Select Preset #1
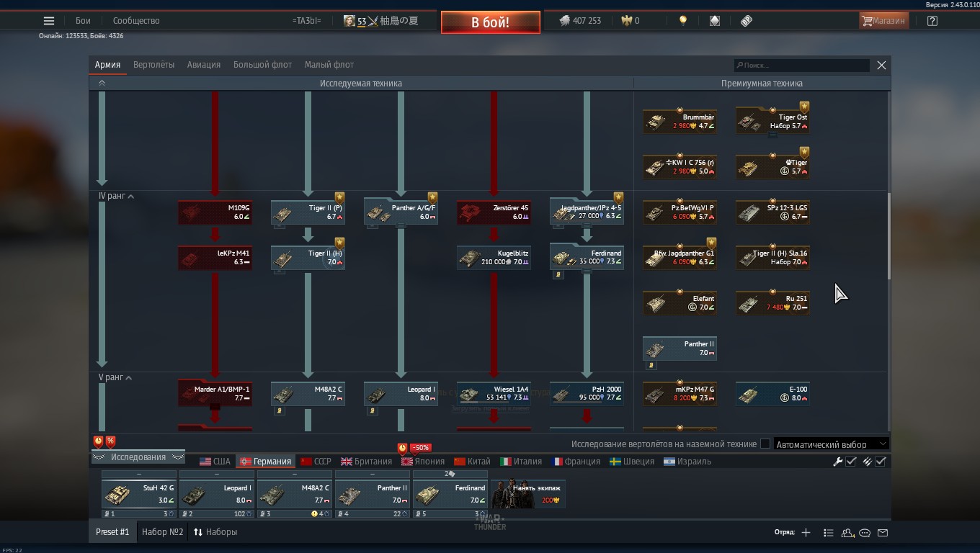The width and height of the screenshot is (980, 553). click(x=112, y=532)
